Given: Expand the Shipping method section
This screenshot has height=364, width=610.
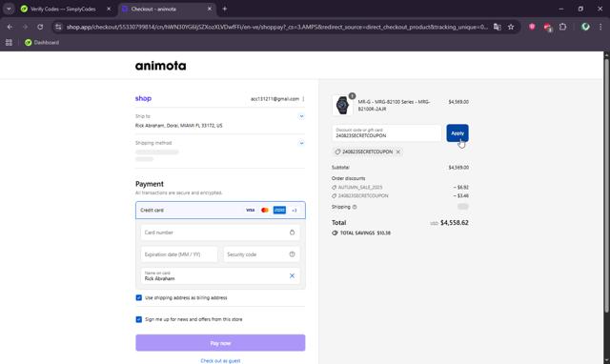Looking at the screenshot, I should tap(301, 143).
